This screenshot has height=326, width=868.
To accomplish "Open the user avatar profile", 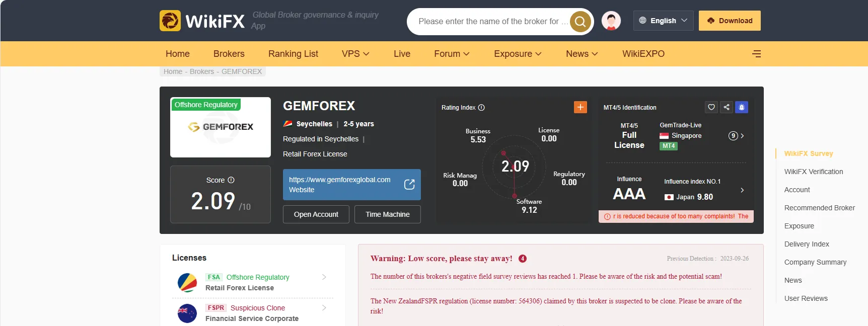I will (611, 21).
